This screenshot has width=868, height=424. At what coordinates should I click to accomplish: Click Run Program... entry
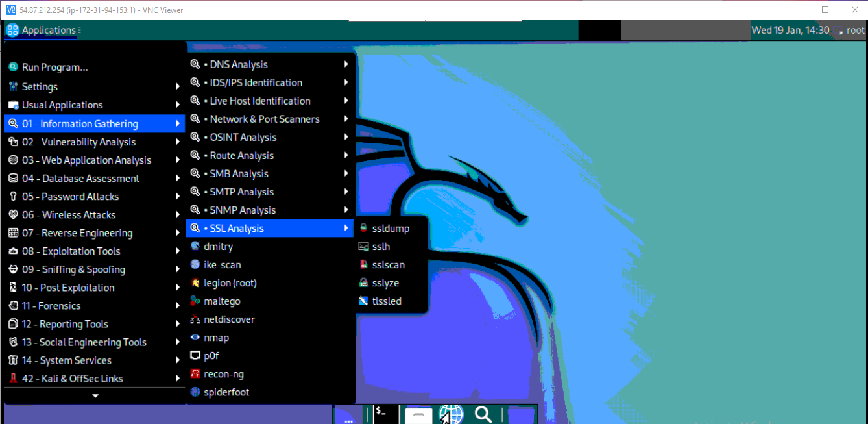tap(95, 68)
